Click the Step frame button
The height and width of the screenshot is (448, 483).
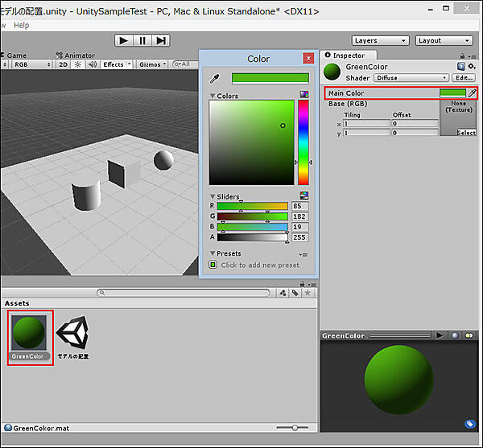click(161, 40)
